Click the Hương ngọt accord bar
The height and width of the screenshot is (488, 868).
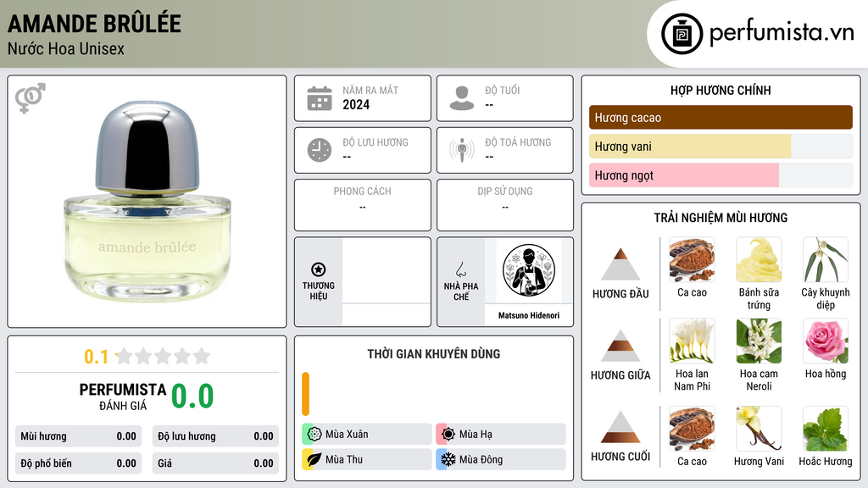pyautogui.click(x=721, y=175)
